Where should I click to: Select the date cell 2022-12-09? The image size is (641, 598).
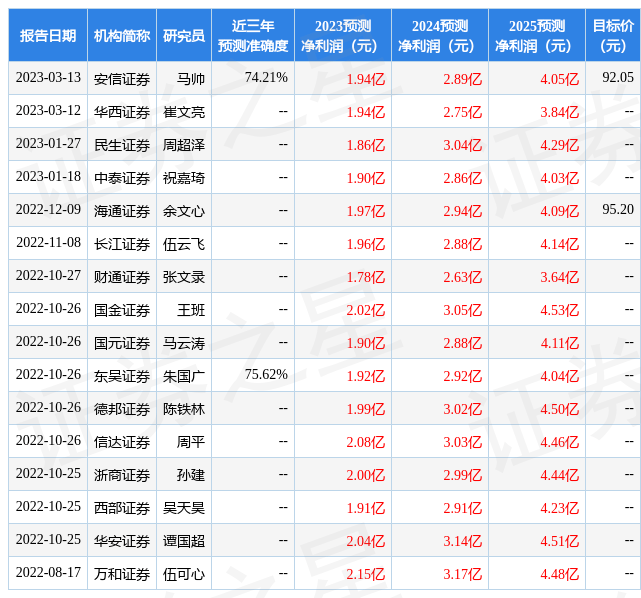48,210
